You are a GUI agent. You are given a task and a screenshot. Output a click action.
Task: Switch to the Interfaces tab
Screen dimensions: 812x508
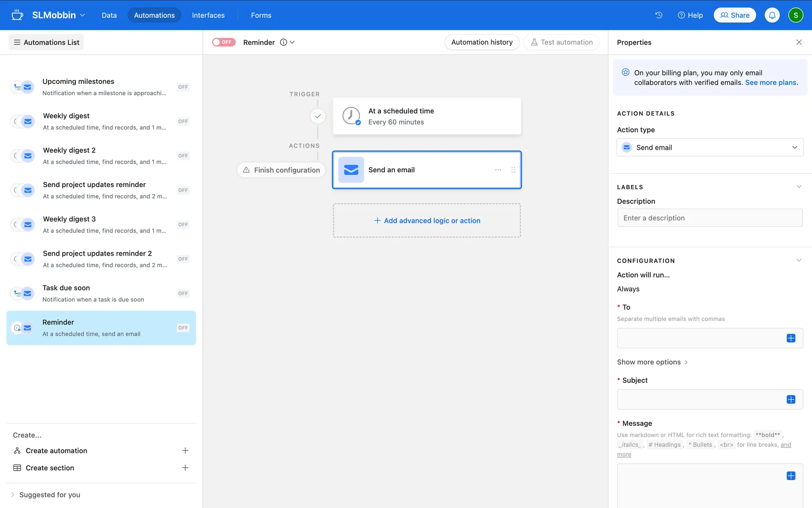click(x=208, y=15)
